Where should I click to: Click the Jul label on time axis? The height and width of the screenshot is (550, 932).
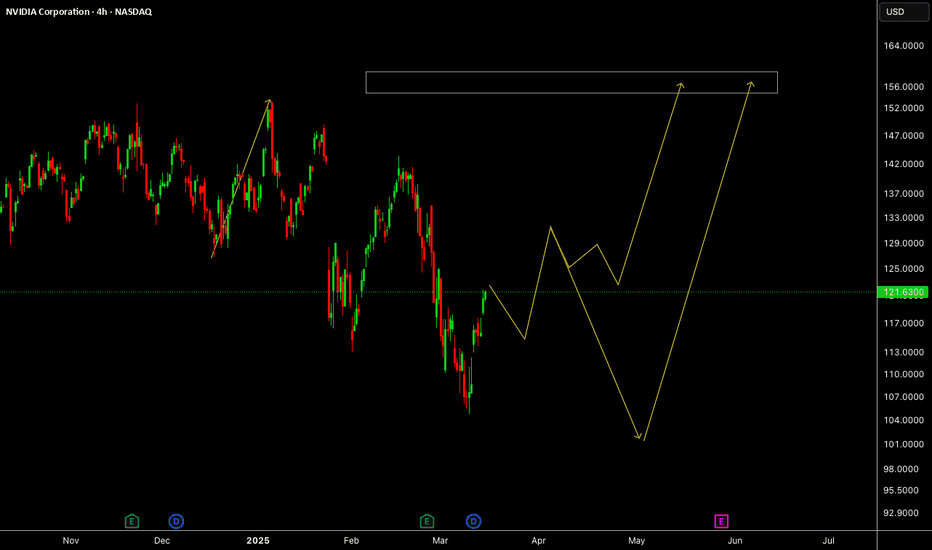[x=829, y=540]
